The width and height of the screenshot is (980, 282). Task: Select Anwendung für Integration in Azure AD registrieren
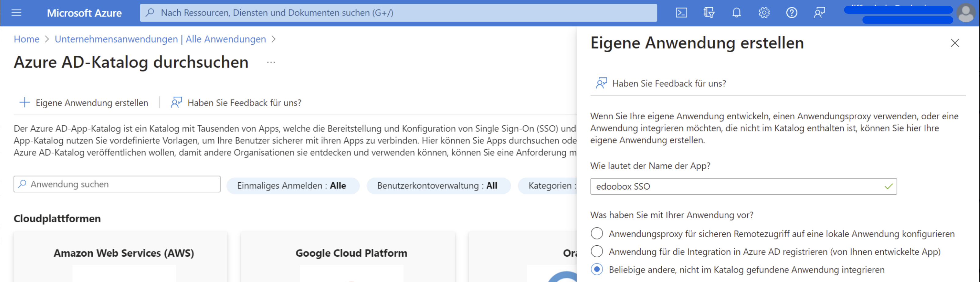[597, 251]
